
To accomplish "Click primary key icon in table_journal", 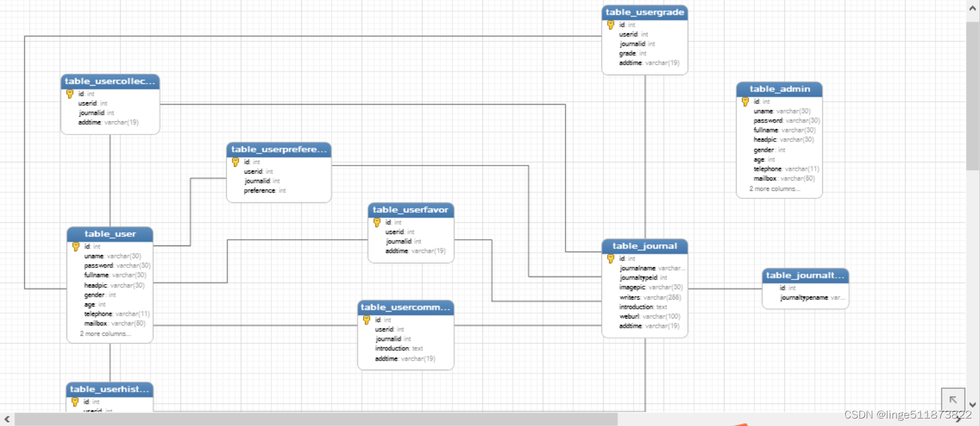I will pos(611,259).
